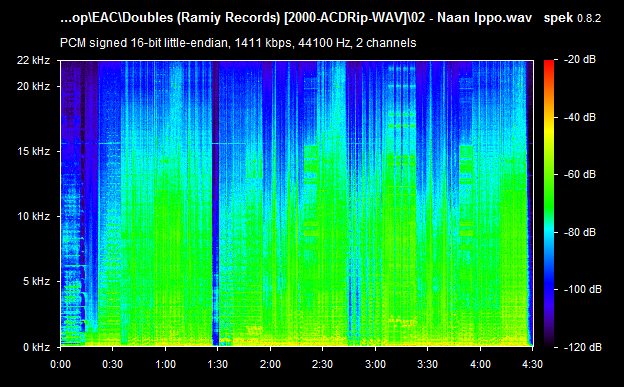Click the 22 kHz frequency label
This screenshot has height=387, width=624.
[x=33, y=60]
